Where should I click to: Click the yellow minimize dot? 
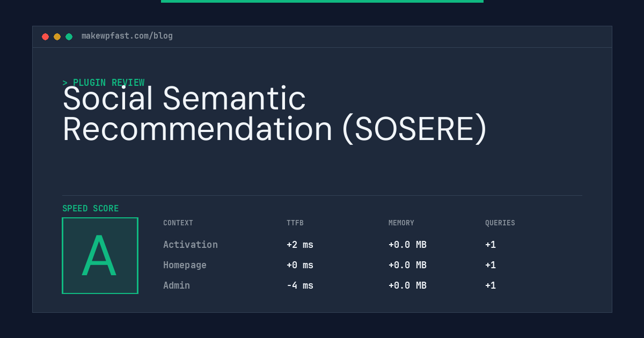point(57,36)
